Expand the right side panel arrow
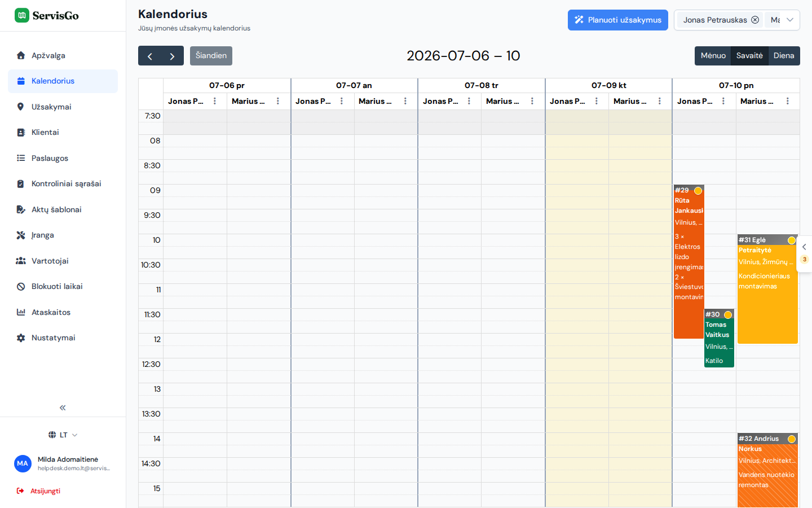 coord(804,247)
